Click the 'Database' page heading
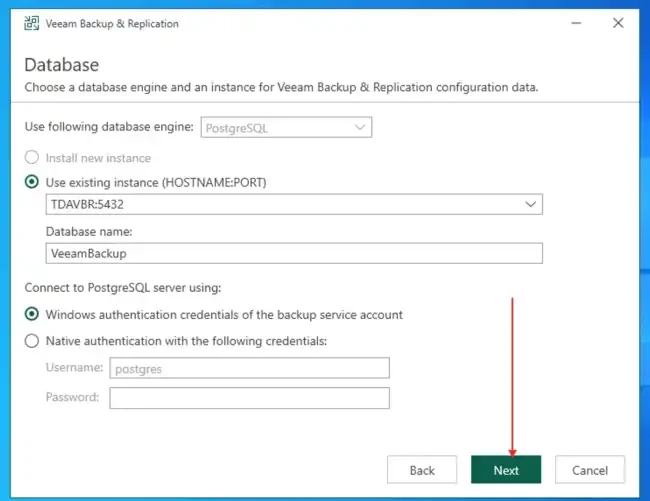The width and height of the screenshot is (650, 501). pos(62,65)
